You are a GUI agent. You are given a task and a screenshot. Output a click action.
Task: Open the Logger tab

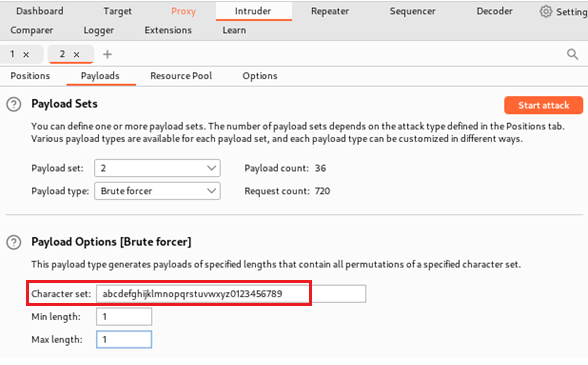(99, 30)
